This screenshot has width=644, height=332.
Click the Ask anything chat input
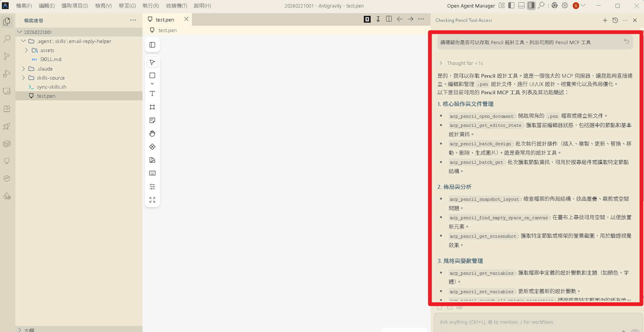[528, 322]
